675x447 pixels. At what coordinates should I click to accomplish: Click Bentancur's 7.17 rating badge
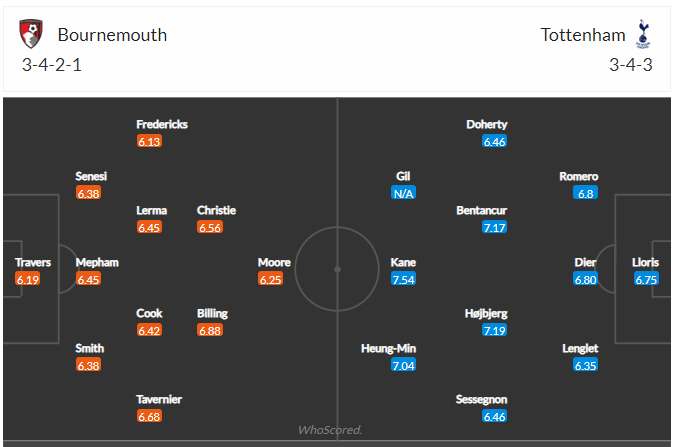coord(494,227)
